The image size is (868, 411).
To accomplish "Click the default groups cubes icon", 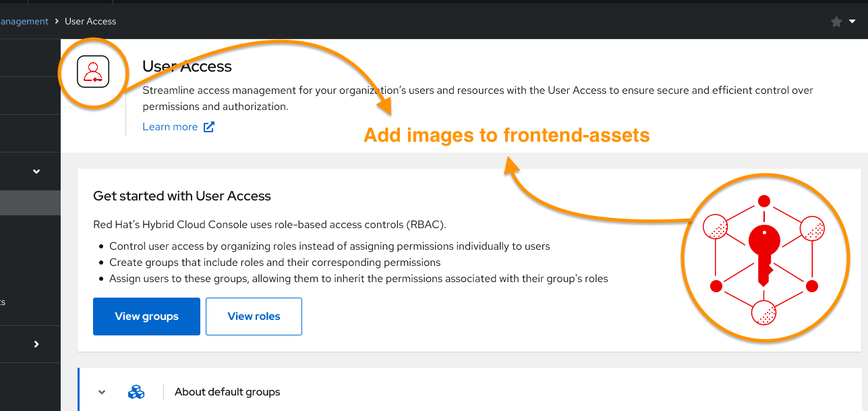I will 136,391.
